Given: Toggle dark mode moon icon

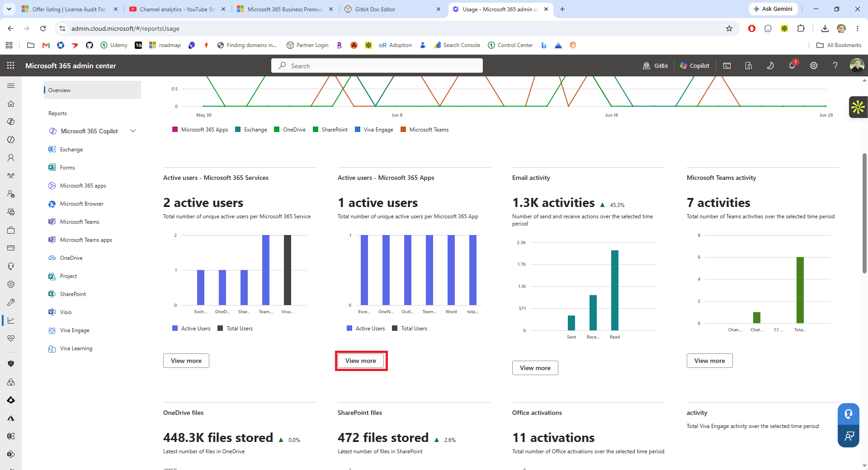Looking at the screenshot, I should [x=770, y=66].
